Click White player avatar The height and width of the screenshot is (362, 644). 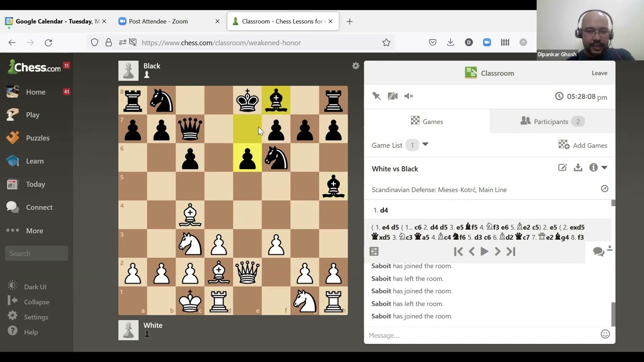128,330
